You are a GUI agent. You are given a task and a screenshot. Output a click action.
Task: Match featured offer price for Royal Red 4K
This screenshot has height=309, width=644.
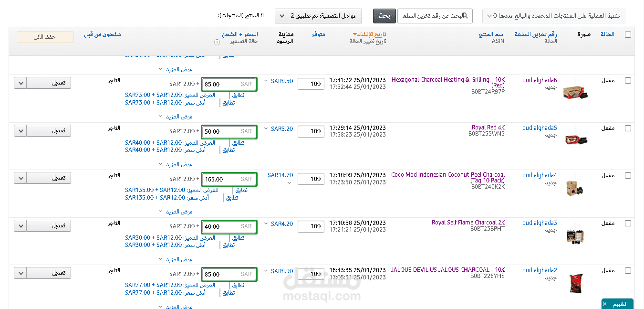pyautogui.click(x=238, y=142)
